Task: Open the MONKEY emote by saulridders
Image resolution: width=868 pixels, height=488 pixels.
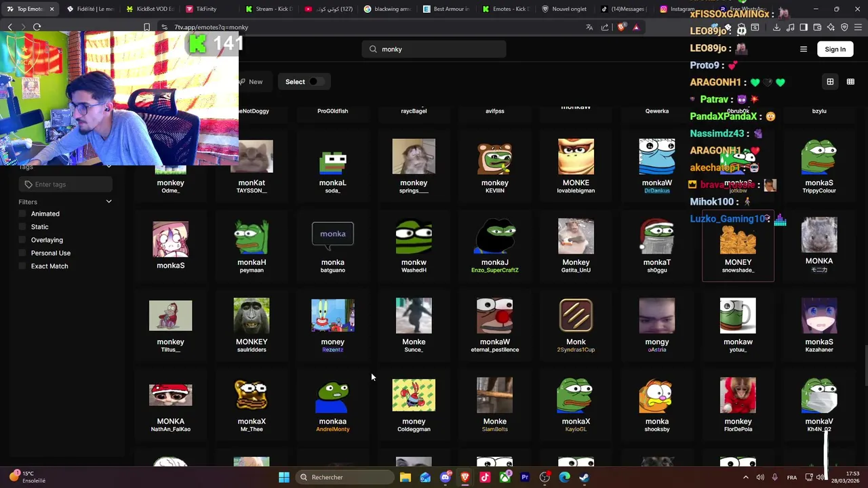Action: (252, 326)
